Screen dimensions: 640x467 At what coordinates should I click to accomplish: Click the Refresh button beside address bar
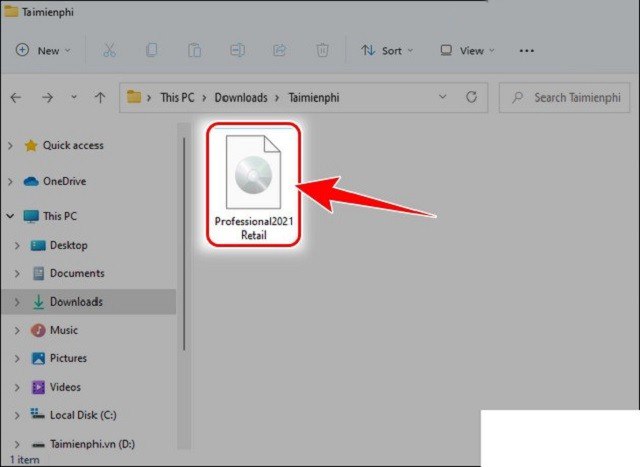(471, 98)
